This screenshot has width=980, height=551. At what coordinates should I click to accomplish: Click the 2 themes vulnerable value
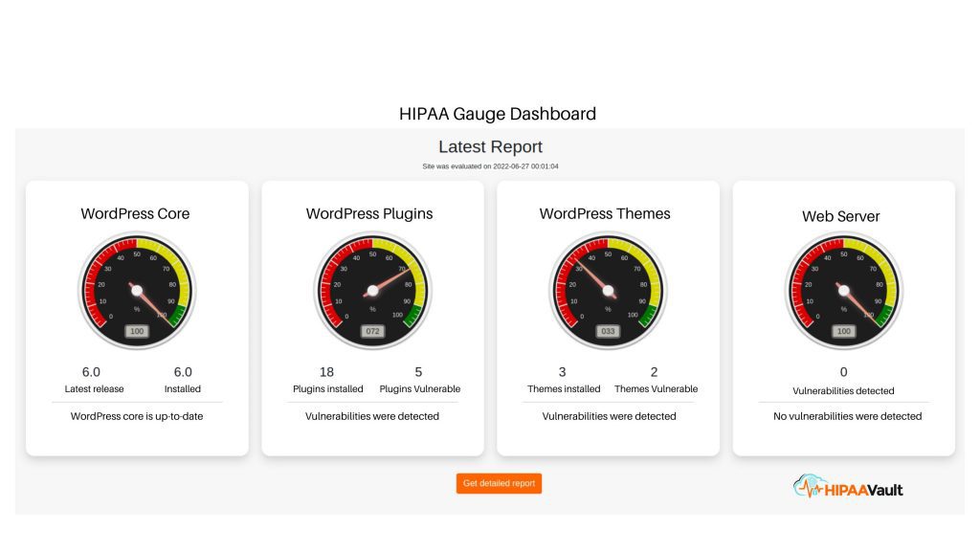pyautogui.click(x=655, y=372)
